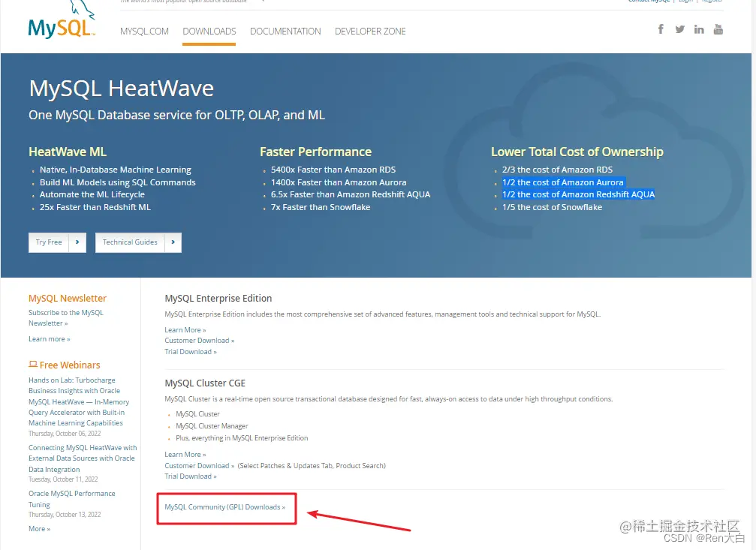Viewport: 756px width, 550px height.
Task: Click '2/3 the cost of Amazon RDS' text
Action: (557, 170)
